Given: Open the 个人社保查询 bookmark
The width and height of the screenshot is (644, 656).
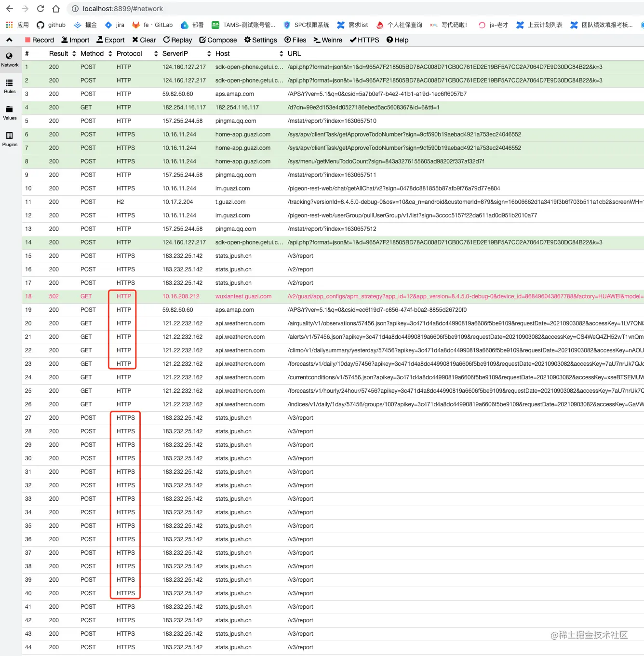Looking at the screenshot, I should pyautogui.click(x=399, y=25).
